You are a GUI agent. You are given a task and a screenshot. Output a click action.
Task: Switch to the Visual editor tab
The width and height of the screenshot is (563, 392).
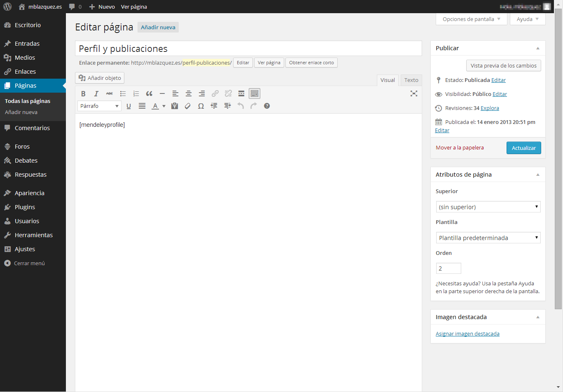coord(388,80)
